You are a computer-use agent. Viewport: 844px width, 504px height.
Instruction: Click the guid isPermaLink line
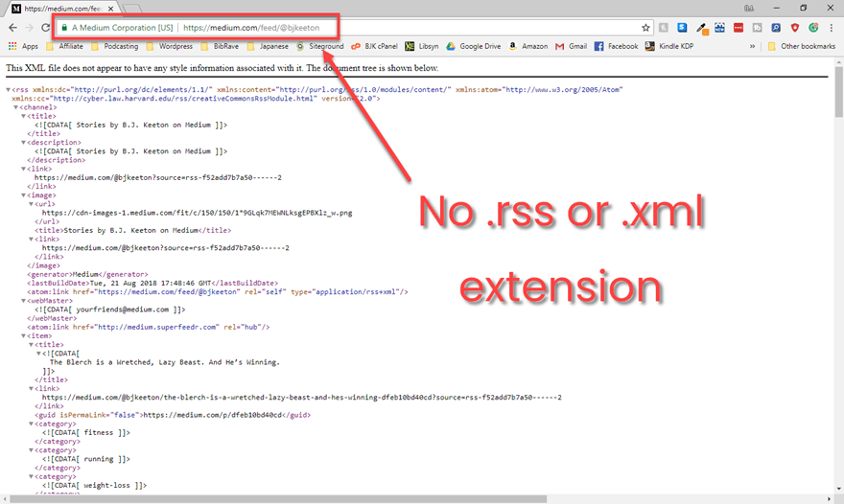pyautogui.click(x=173, y=415)
